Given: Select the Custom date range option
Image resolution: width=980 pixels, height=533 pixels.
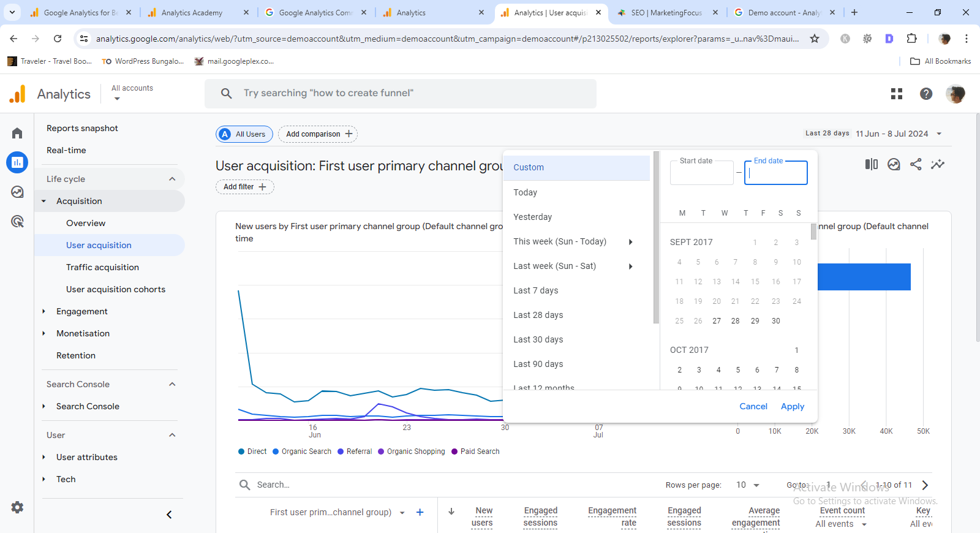Looking at the screenshot, I should pos(576,167).
